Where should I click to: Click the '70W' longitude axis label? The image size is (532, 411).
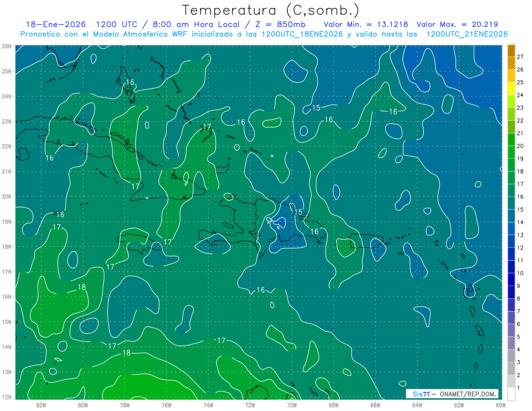(292, 405)
